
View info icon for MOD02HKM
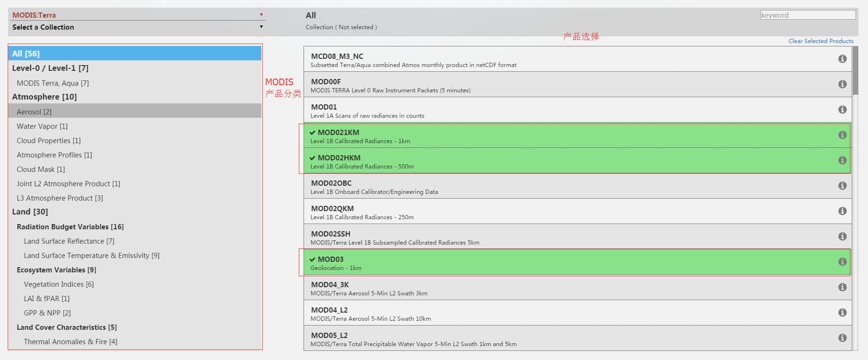point(842,160)
